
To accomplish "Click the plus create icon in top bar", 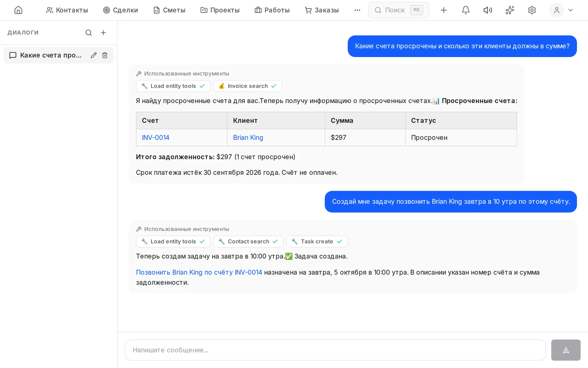I will [x=443, y=10].
